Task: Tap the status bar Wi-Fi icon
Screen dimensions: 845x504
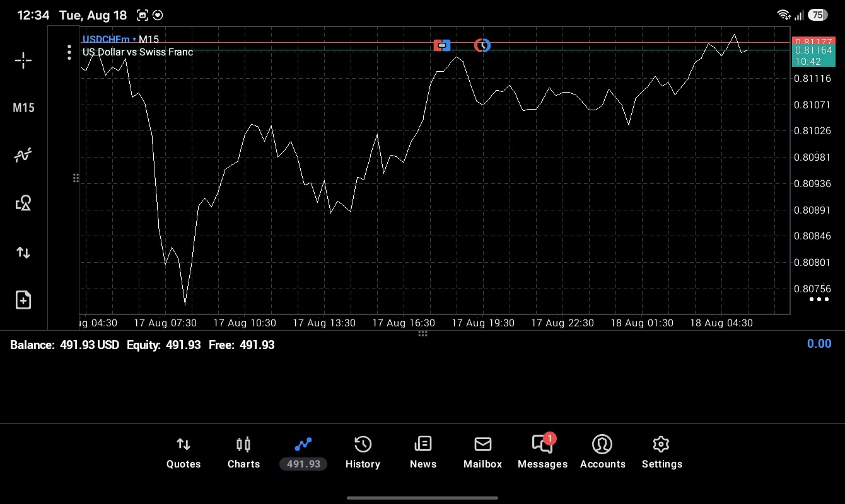Action: pyautogui.click(x=784, y=14)
